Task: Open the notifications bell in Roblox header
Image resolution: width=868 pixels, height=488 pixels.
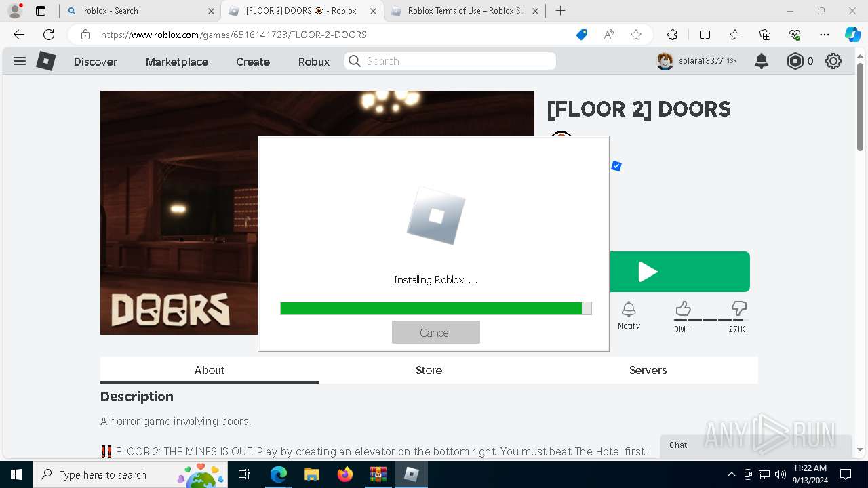Action: [762, 61]
